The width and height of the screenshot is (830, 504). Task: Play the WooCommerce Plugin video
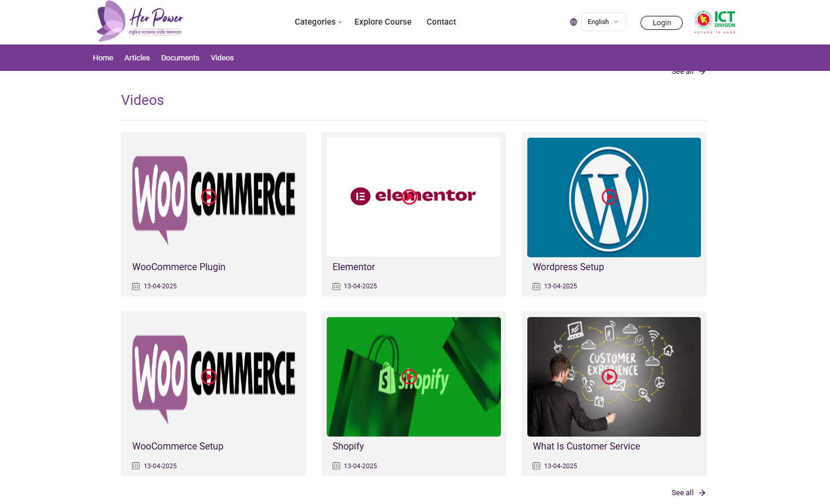click(208, 197)
